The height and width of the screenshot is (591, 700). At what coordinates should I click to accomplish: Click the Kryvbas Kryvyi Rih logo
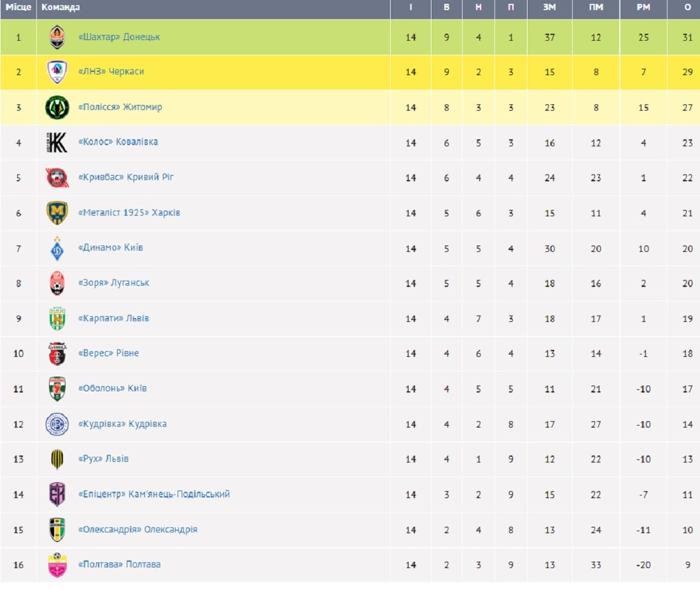coord(57,177)
